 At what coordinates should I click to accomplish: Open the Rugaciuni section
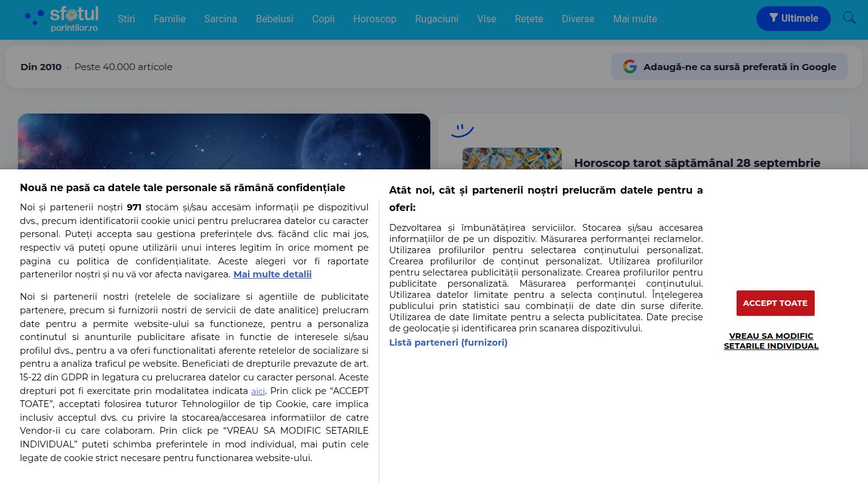pyautogui.click(x=437, y=19)
